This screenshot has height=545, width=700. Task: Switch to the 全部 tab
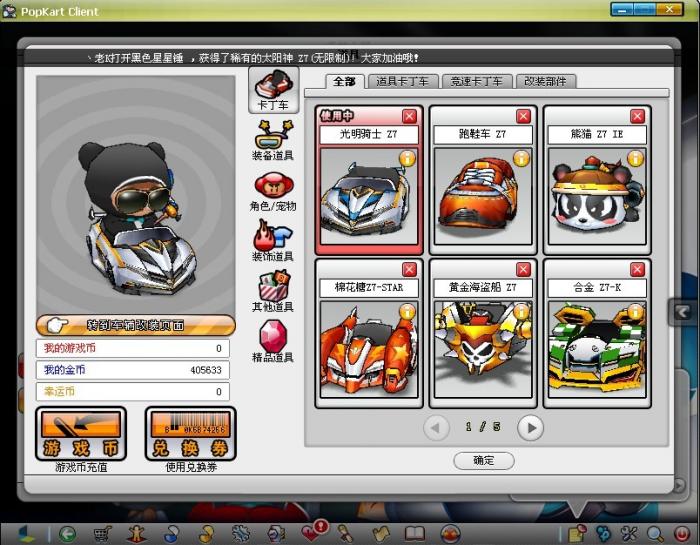point(344,82)
